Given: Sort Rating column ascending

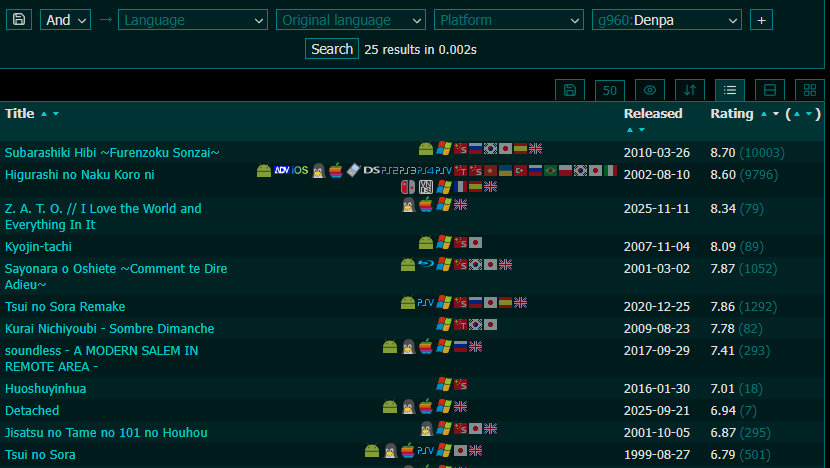Looking at the screenshot, I should [763, 114].
